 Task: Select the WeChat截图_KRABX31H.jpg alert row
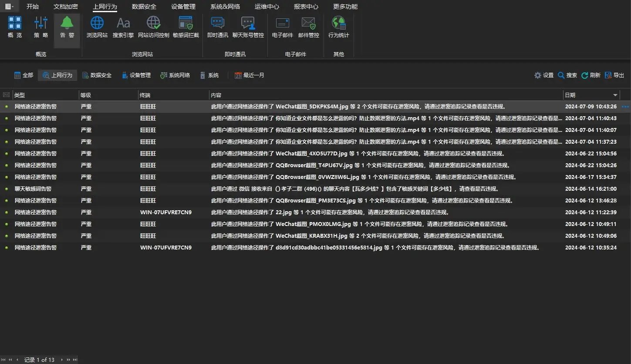click(x=315, y=236)
